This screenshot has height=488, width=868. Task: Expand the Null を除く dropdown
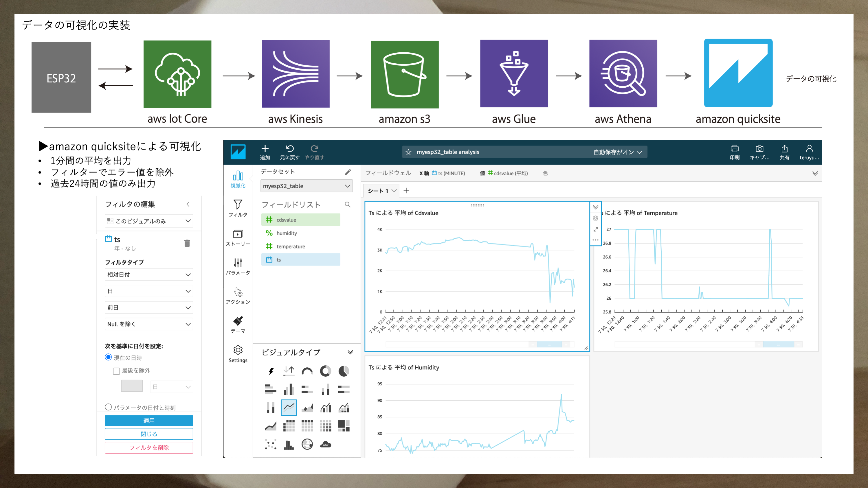click(x=148, y=324)
